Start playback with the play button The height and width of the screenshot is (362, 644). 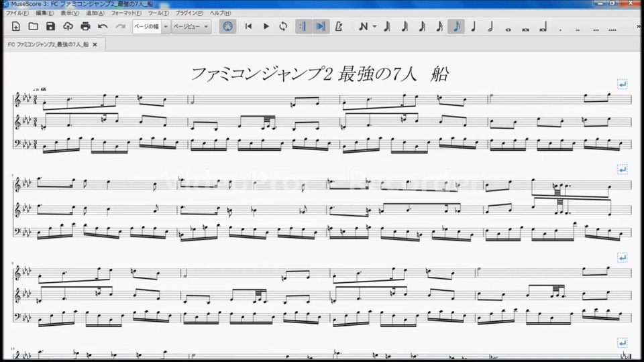pos(266,27)
